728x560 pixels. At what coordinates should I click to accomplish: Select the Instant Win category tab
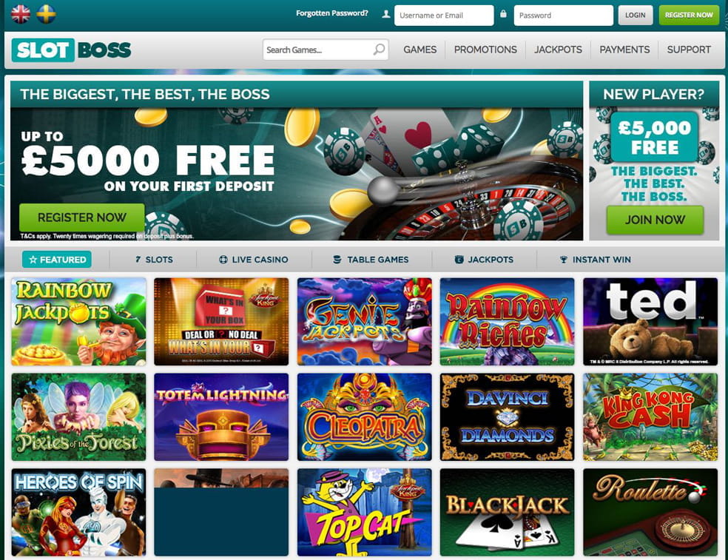[596, 260]
